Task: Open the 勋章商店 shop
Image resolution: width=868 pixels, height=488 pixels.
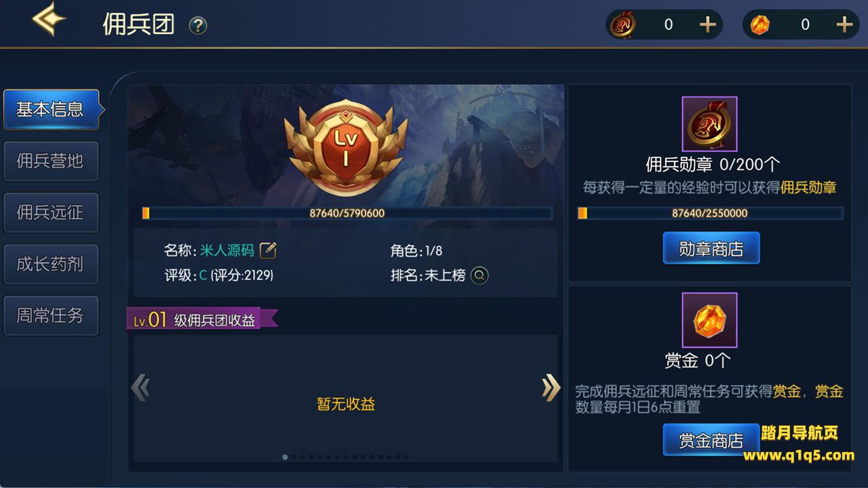Action: point(711,249)
